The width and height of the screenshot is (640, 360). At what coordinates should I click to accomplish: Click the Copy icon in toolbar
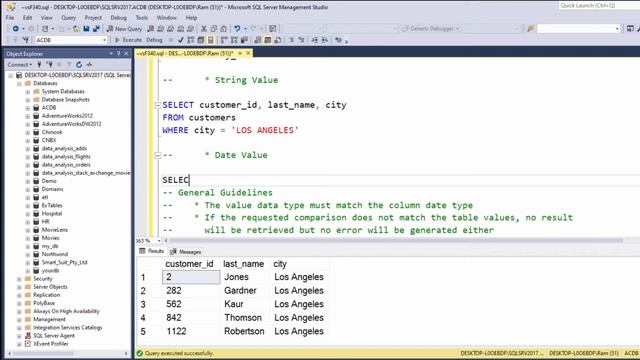[213, 29]
